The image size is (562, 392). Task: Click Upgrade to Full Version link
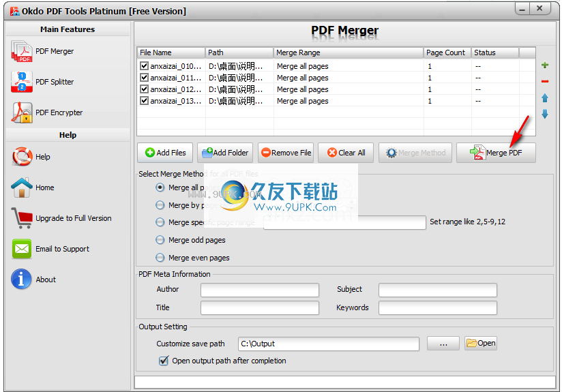coord(74,218)
